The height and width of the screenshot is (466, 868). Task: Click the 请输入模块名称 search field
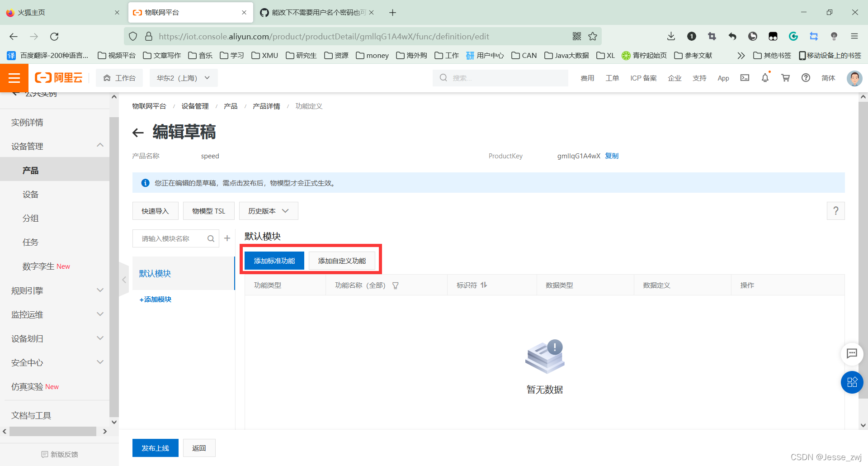[171, 238]
